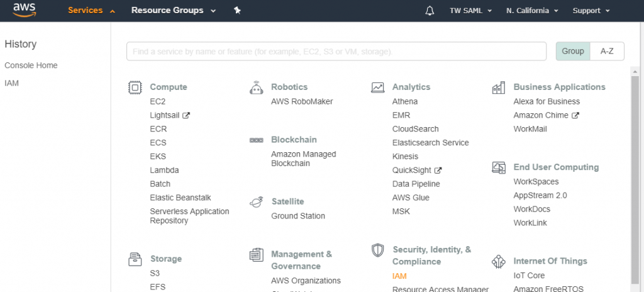Focus the find a service search box
This screenshot has height=292, width=644.
click(x=336, y=52)
